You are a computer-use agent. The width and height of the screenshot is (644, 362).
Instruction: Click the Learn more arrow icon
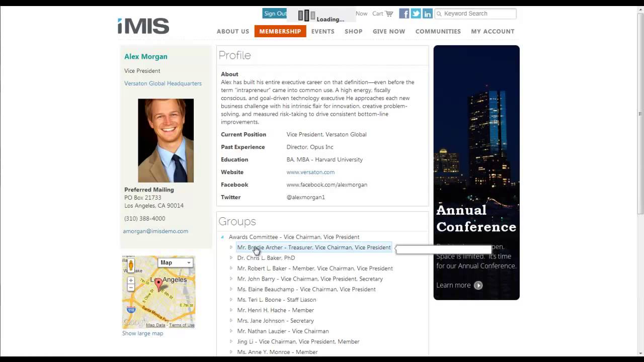[x=478, y=285]
